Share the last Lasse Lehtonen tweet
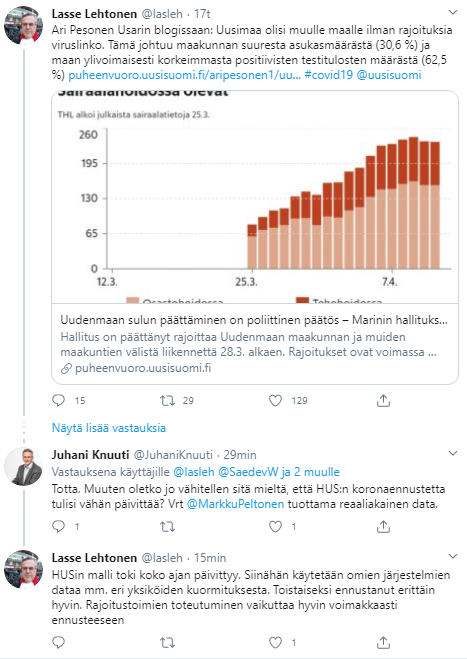Viewport: 467px width, 659px height. [x=383, y=642]
